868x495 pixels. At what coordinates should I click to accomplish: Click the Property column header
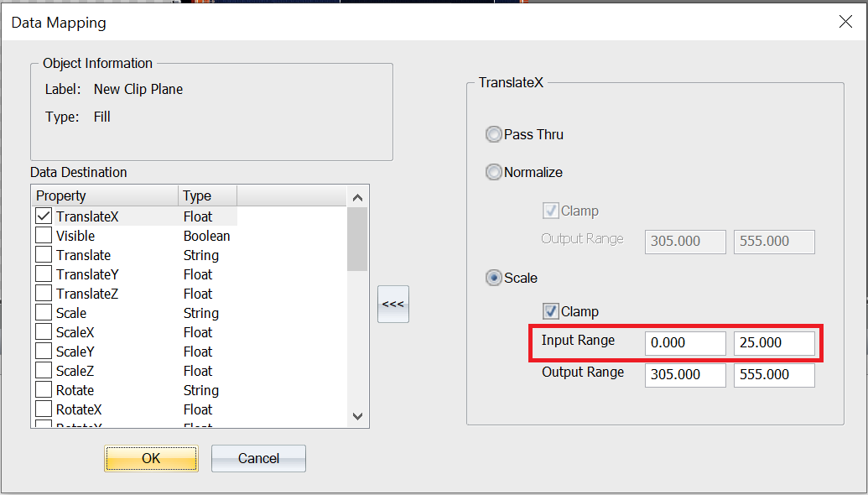pyautogui.click(x=105, y=195)
